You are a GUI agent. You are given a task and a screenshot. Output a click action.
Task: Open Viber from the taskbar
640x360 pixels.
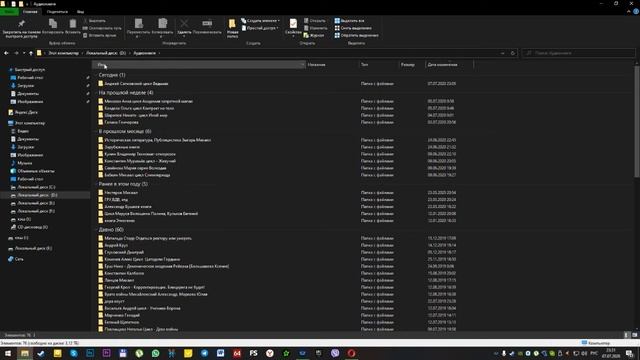coord(335,353)
